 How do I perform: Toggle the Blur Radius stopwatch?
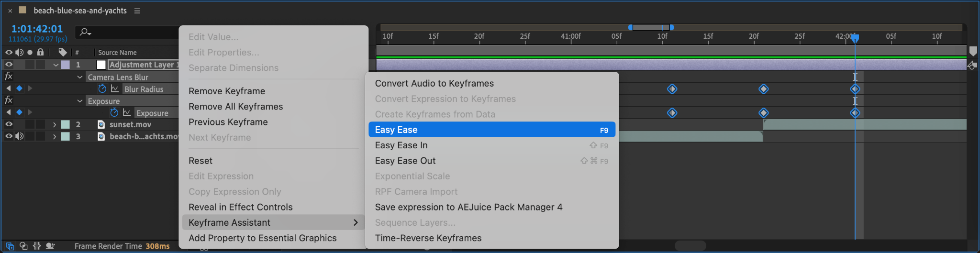point(102,88)
